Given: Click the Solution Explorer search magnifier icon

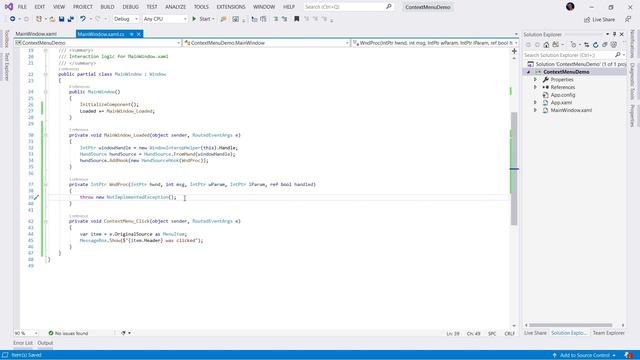Looking at the screenshot, I should 618,55.
